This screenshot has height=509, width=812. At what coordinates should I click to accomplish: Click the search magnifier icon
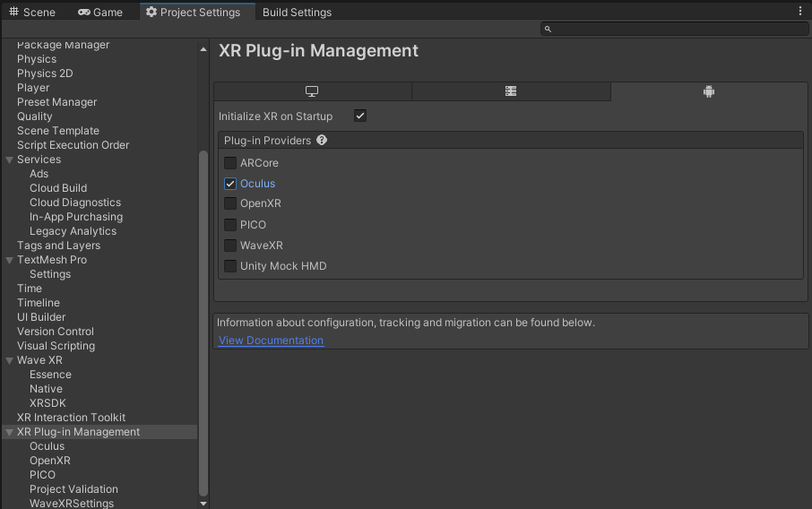point(548,29)
